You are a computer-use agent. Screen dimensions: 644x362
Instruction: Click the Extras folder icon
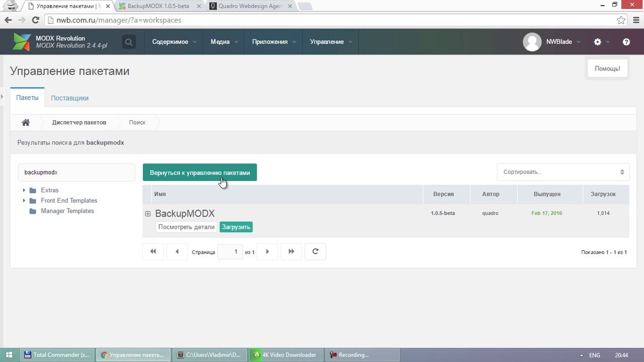pyautogui.click(x=33, y=191)
